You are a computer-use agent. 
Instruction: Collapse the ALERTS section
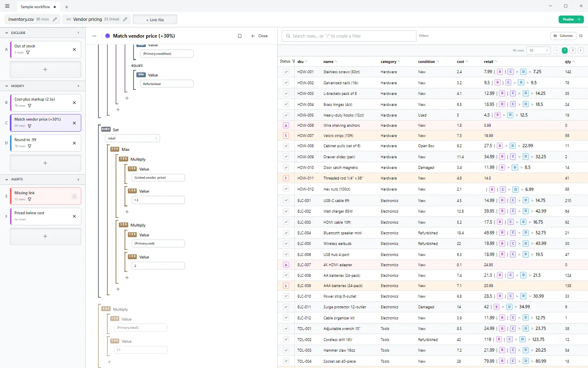[7, 179]
